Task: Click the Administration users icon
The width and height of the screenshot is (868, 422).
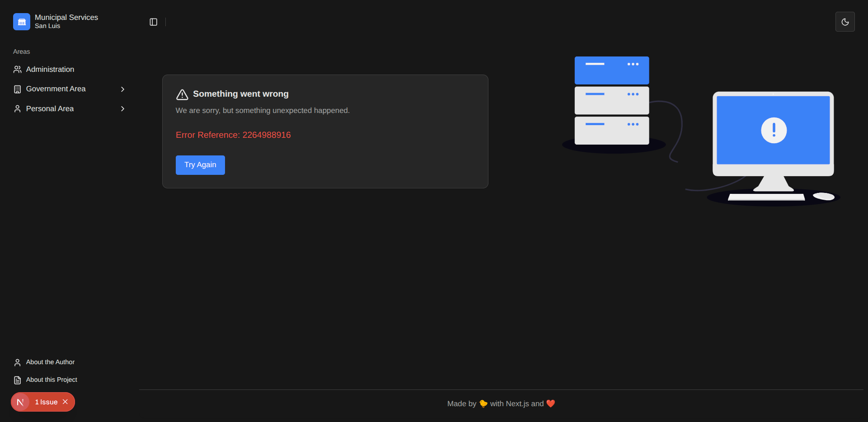Action: click(x=17, y=70)
